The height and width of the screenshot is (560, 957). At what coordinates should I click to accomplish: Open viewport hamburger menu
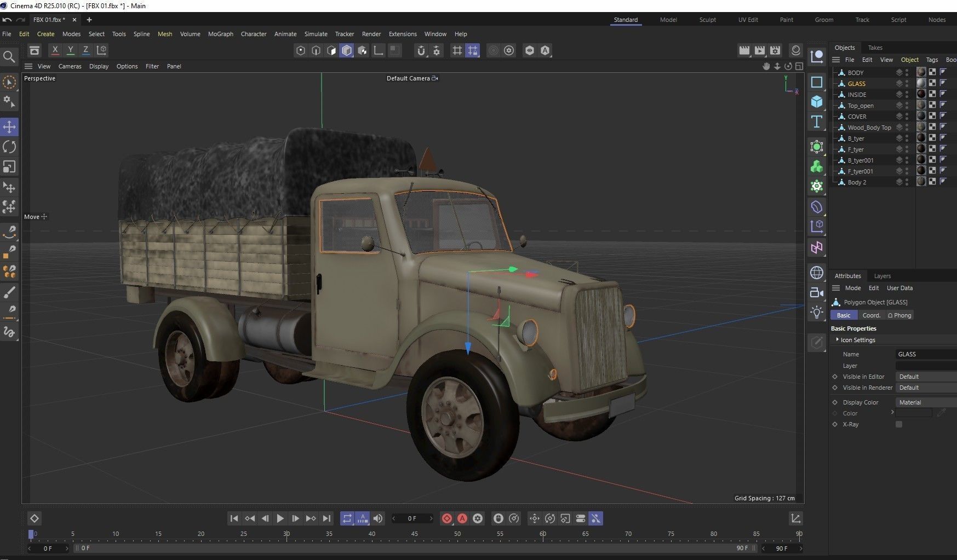point(28,66)
